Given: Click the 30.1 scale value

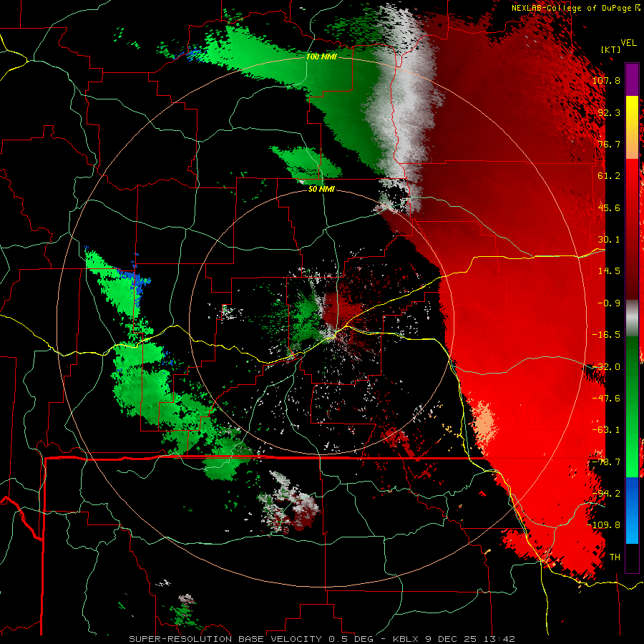Looking at the screenshot, I should point(609,240).
